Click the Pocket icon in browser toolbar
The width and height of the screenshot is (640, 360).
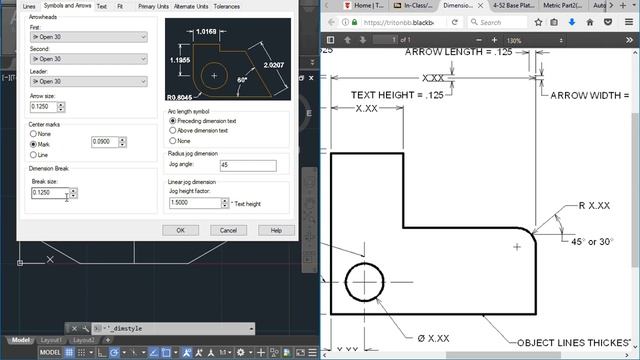pos(608,22)
